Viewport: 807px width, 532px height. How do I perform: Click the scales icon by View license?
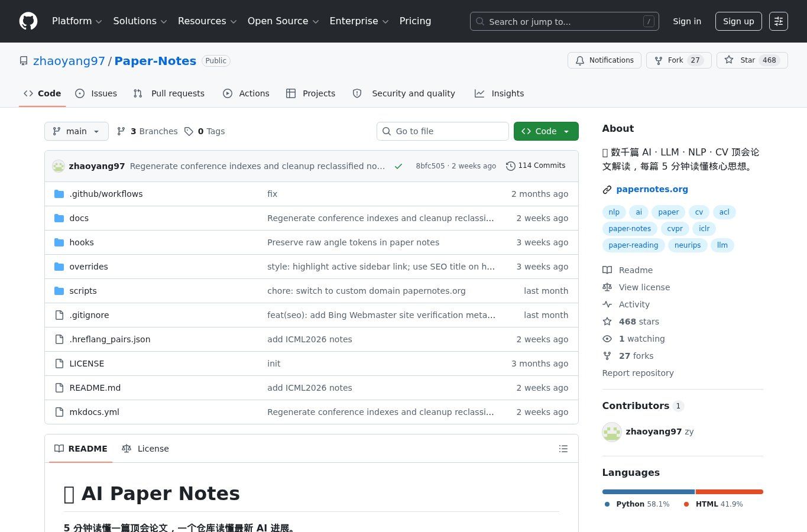[x=607, y=287]
